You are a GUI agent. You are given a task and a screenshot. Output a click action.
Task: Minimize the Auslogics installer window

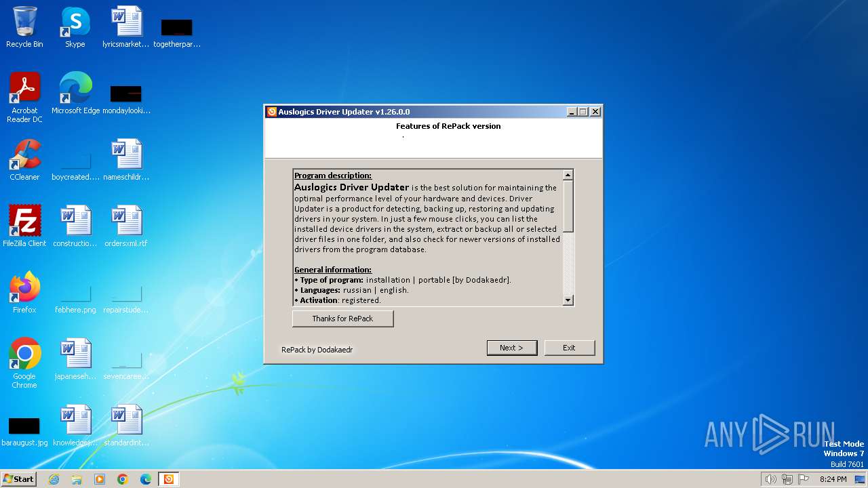click(571, 112)
